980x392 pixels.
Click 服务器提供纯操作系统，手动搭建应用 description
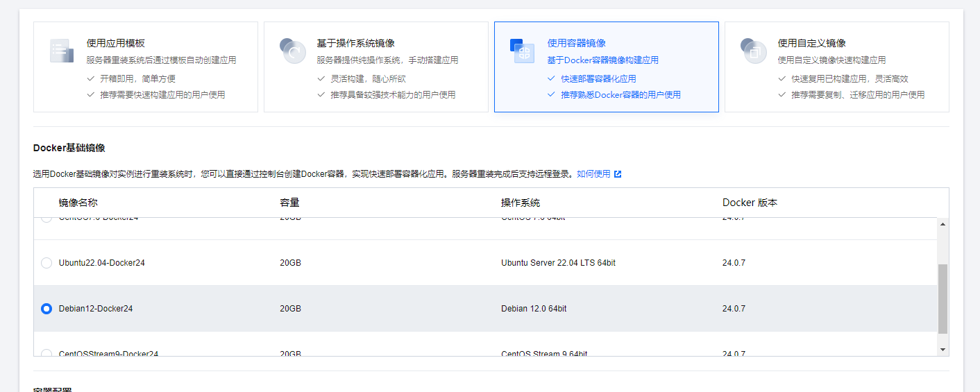[x=388, y=60]
